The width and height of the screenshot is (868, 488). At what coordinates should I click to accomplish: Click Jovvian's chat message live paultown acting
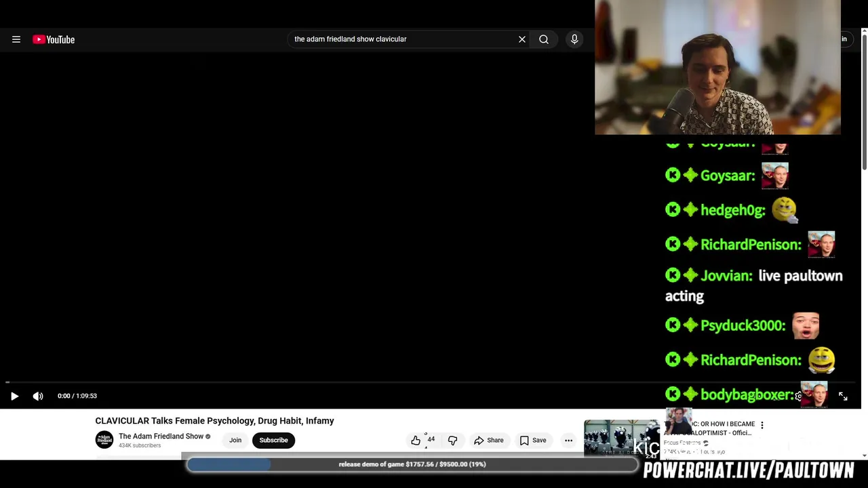[x=754, y=285]
